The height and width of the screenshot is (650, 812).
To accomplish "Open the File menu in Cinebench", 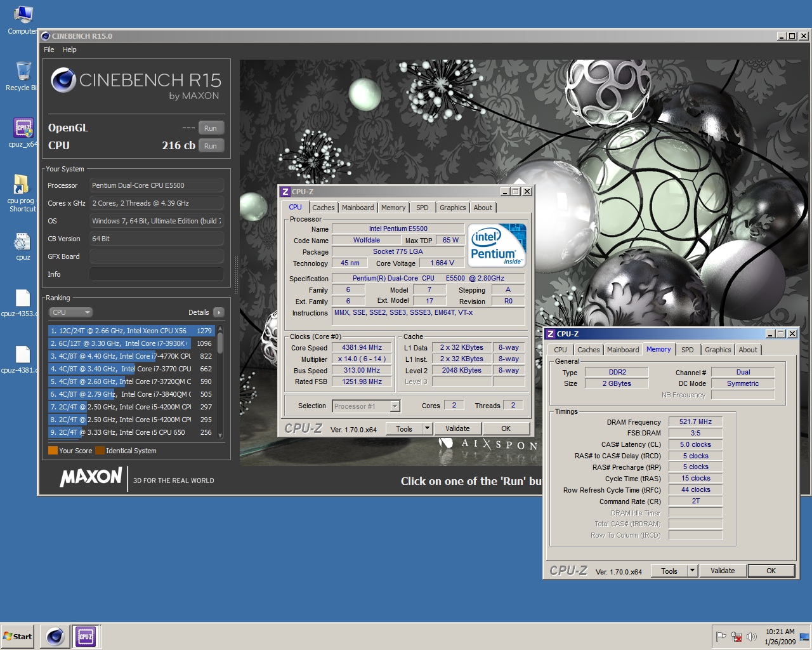I will click(x=49, y=50).
